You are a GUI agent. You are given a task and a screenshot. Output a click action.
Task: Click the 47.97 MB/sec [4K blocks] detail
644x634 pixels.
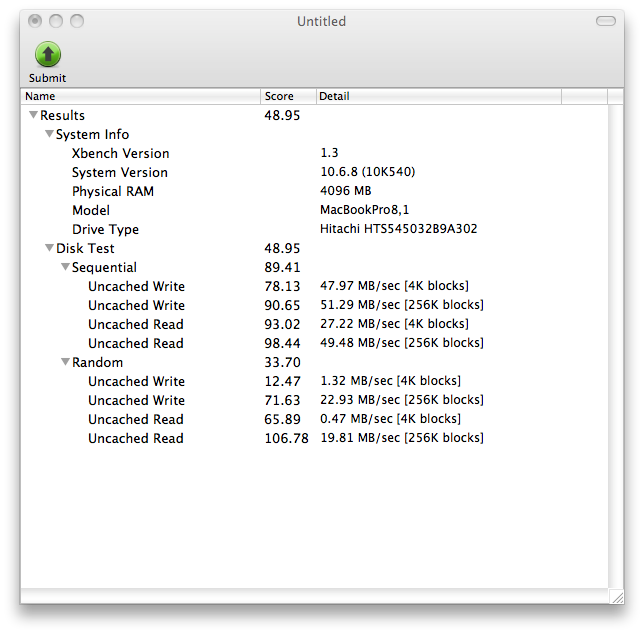(x=394, y=286)
